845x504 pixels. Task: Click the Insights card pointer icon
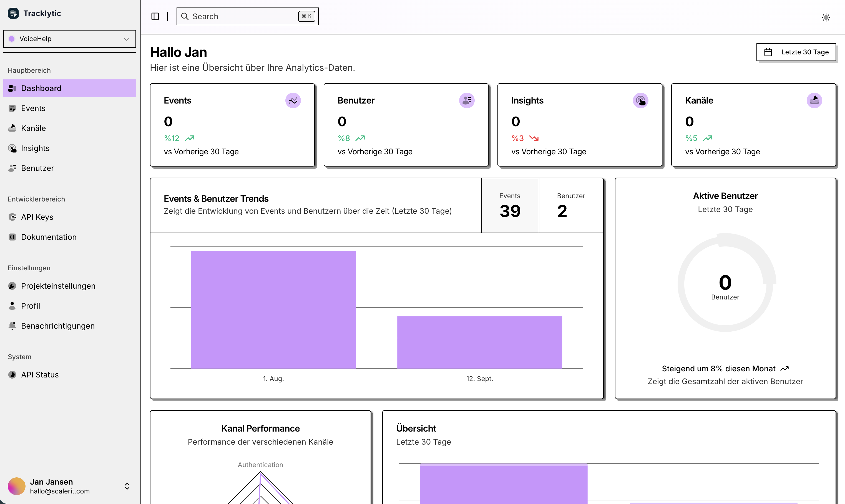click(x=640, y=100)
